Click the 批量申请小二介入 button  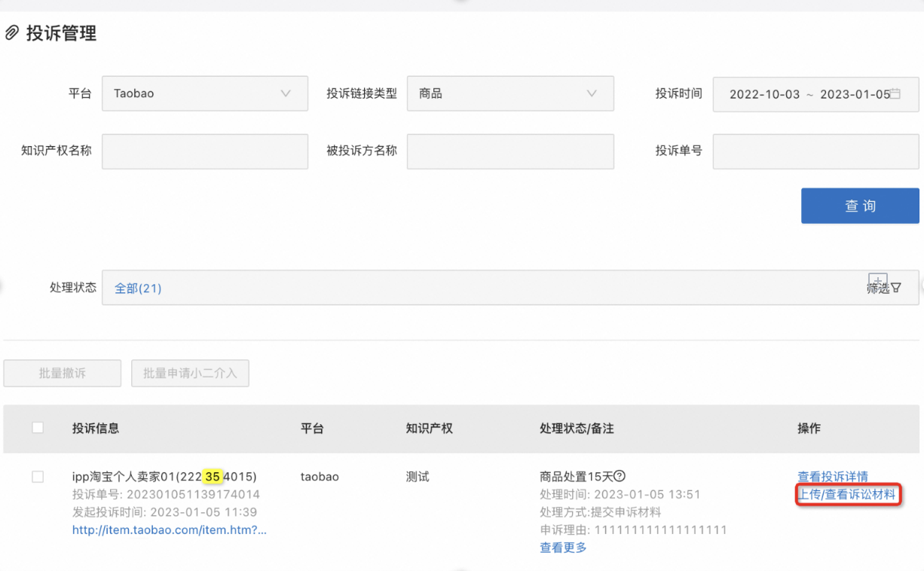pos(190,373)
